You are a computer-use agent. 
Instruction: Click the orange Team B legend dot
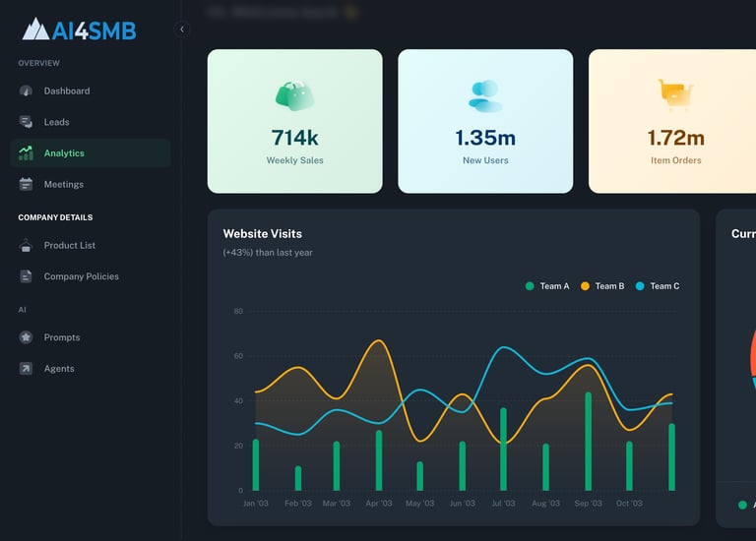[x=585, y=286]
